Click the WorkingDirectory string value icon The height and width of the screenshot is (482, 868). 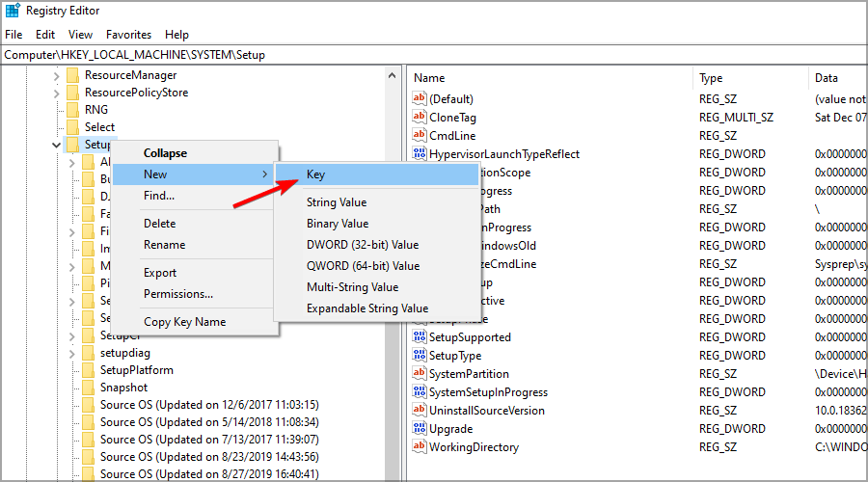tap(420, 447)
